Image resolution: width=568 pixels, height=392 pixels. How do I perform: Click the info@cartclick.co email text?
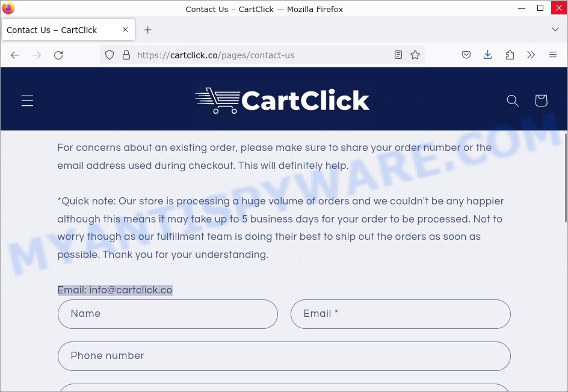coord(131,290)
